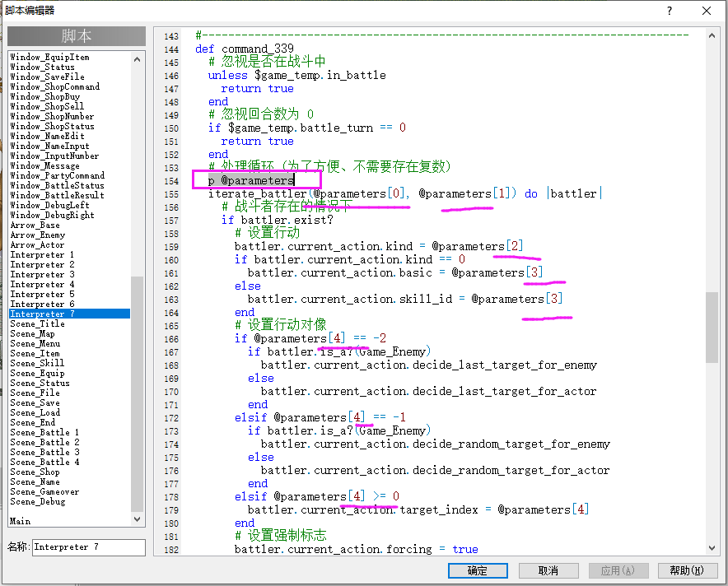Select Scene_Debug script
Viewport: 728px width, 586px height.
38,501
